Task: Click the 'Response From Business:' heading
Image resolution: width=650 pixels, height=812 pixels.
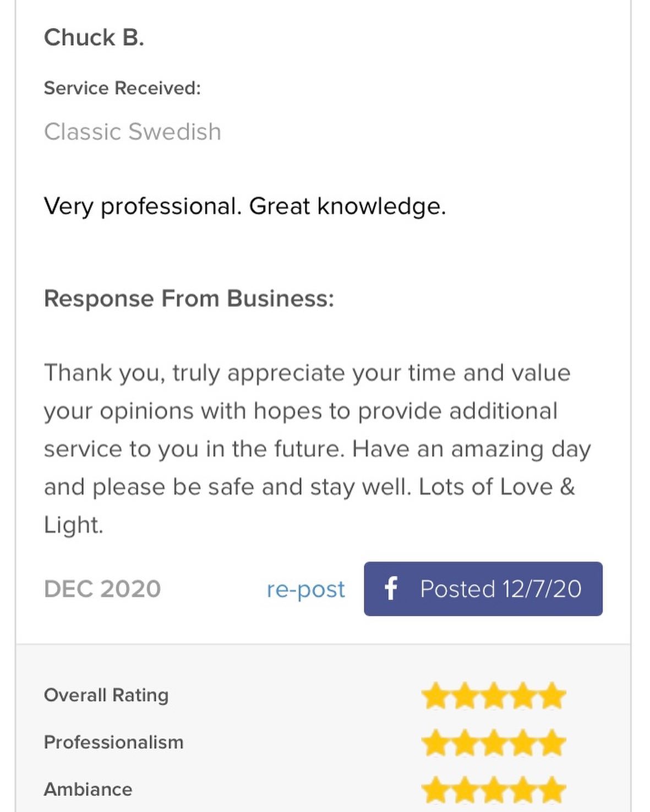Action: [189, 298]
